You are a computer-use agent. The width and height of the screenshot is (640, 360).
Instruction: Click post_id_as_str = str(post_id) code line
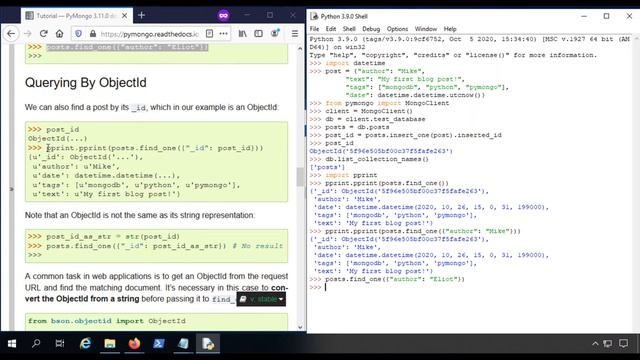113,236
